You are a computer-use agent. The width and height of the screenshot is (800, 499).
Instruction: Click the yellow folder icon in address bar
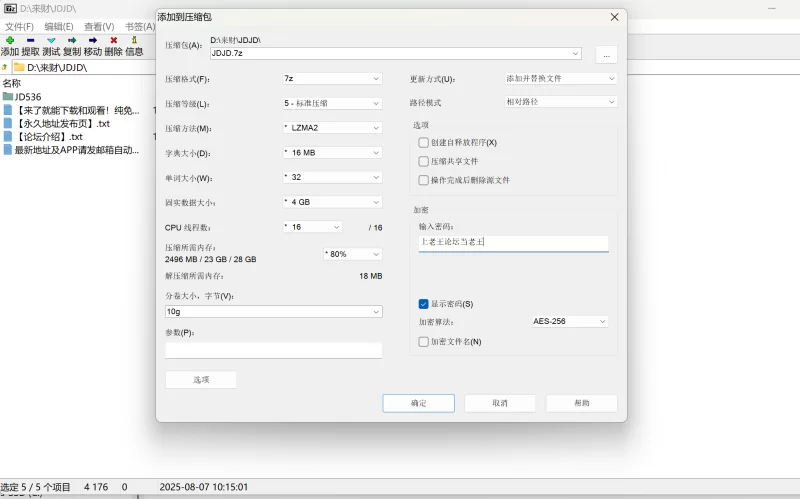click(19, 67)
